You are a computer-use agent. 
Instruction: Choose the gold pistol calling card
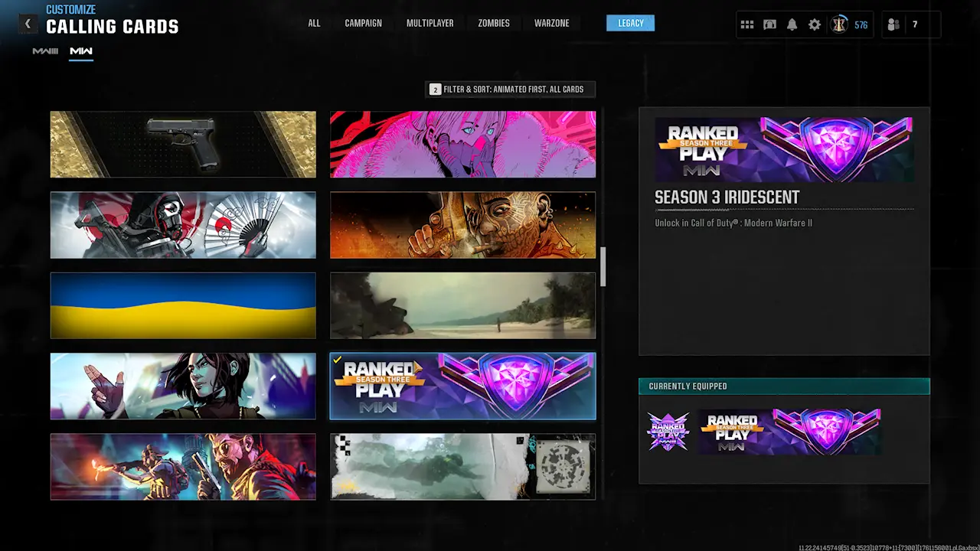[183, 144]
